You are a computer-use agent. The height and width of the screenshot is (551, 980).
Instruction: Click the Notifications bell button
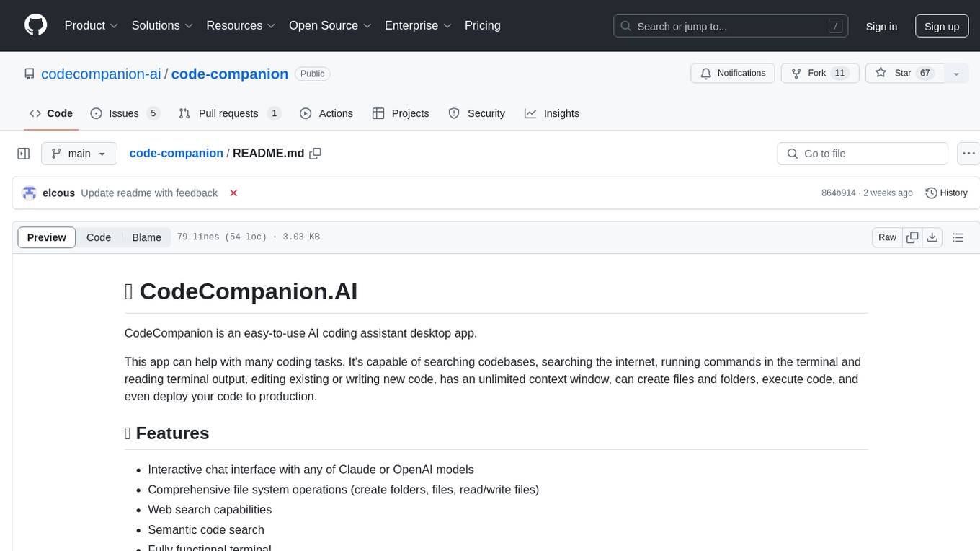click(733, 74)
